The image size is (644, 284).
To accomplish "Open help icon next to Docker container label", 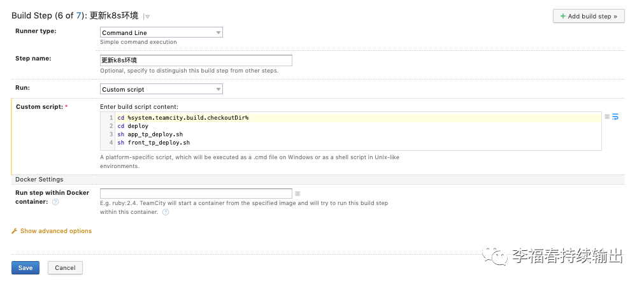I will (x=55, y=202).
